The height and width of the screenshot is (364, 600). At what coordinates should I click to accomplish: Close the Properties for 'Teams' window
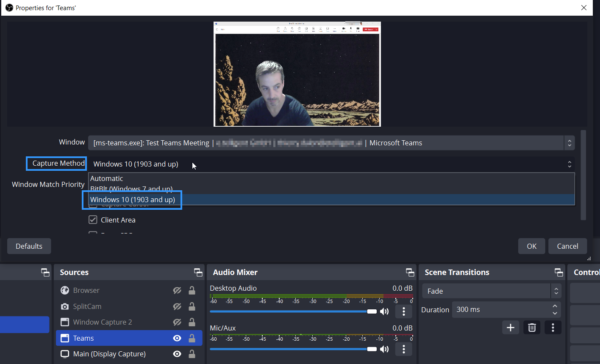[x=584, y=8]
